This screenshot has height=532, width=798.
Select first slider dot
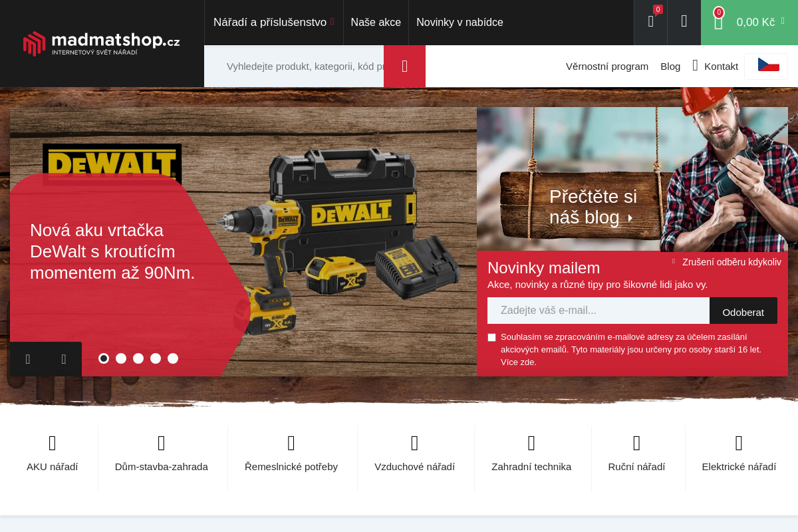[104, 358]
